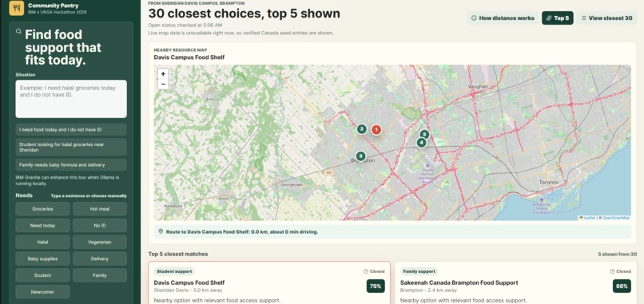Toggle the Hot meal need chip
Image resolution: width=644 pixels, height=304 pixels.
(x=100, y=209)
